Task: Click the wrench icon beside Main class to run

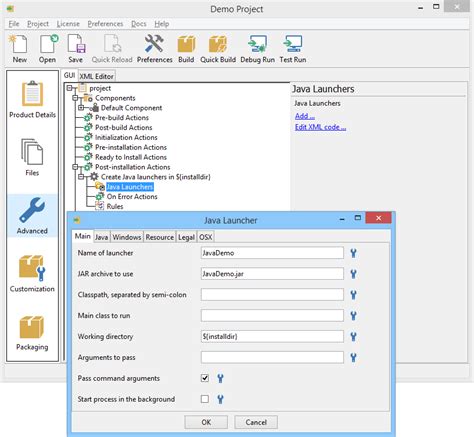Action: pos(353,316)
